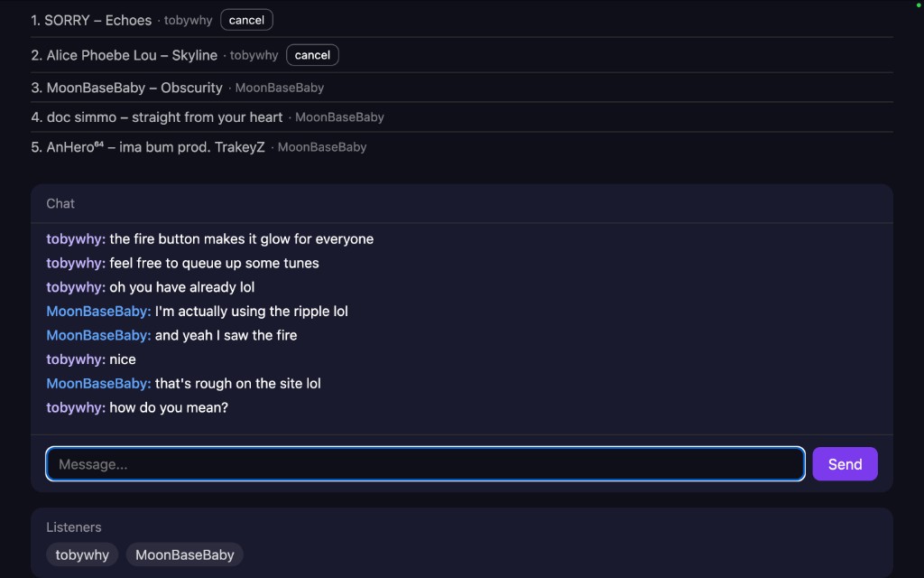This screenshot has height=578, width=924.
Task: Cancel the Alice Phoebe Lou – Skyline track
Action: [x=312, y=55]
